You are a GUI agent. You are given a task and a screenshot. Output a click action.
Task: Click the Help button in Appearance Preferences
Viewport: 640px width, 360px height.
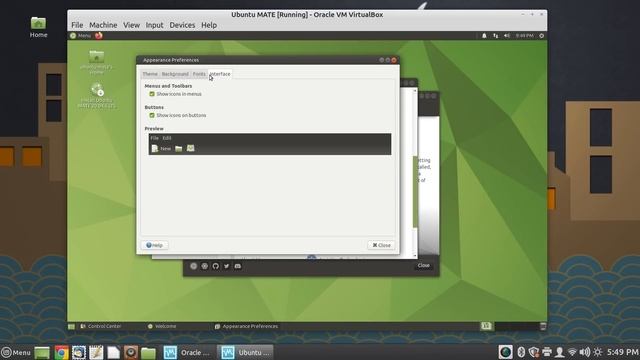point(154,245)
